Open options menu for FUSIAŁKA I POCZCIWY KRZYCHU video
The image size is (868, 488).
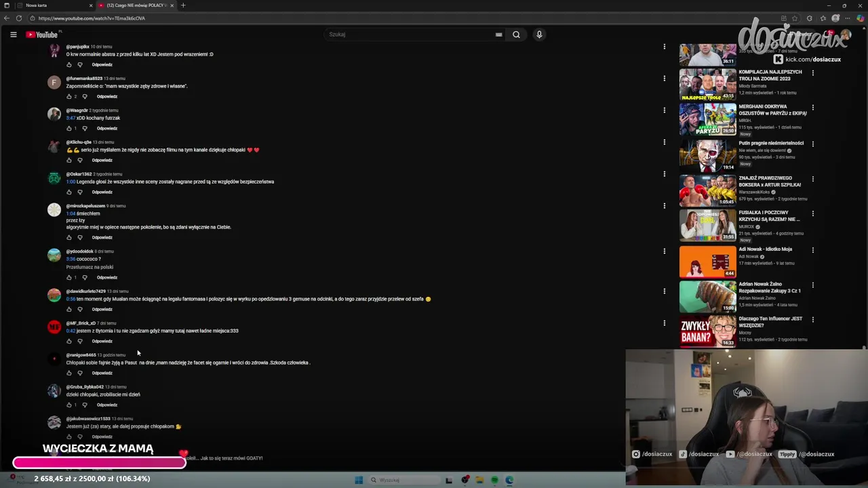[x=812, y=213]
